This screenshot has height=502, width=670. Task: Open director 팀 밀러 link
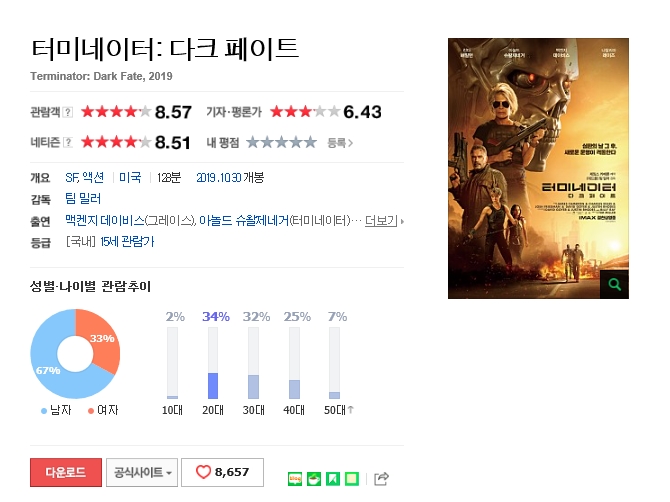click(83, 199)
